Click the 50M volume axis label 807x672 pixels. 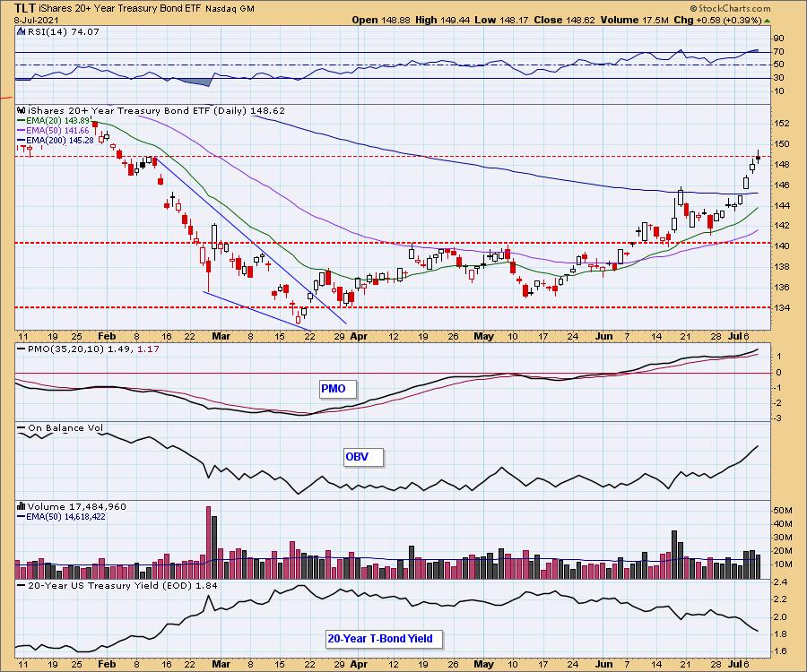(x=782, y=511)
